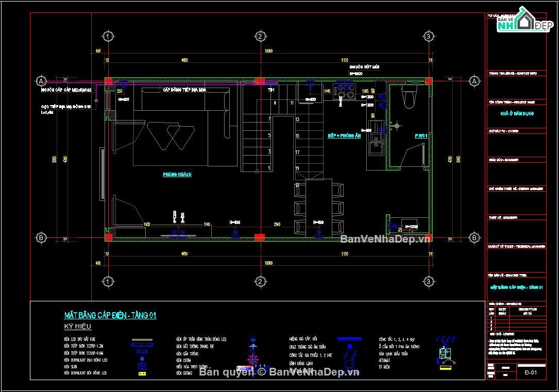The width and height of the screenshot is (559, 392).
Task: Click grid bubble 2 at the top
Action: click(x=260, y=37)
